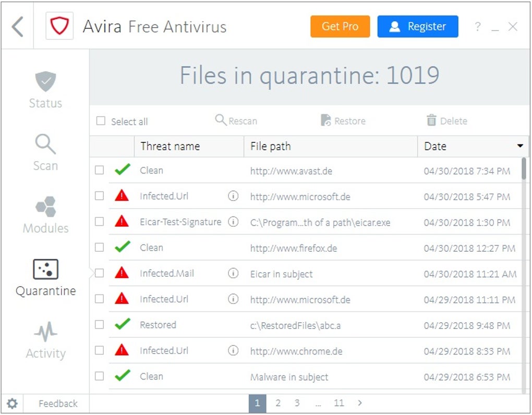Click the quarantine list vertical scrollbar thumb
The height and width of the screenshot is (415, 532).
(524, 168)
